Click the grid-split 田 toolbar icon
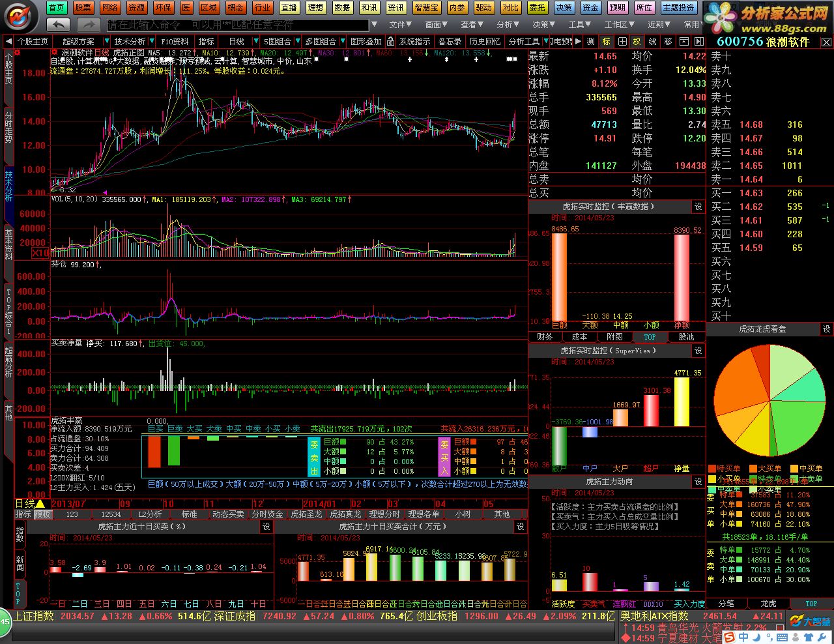Screen dimensions: 834x644 pyautogui.click(x=622, y=41)
